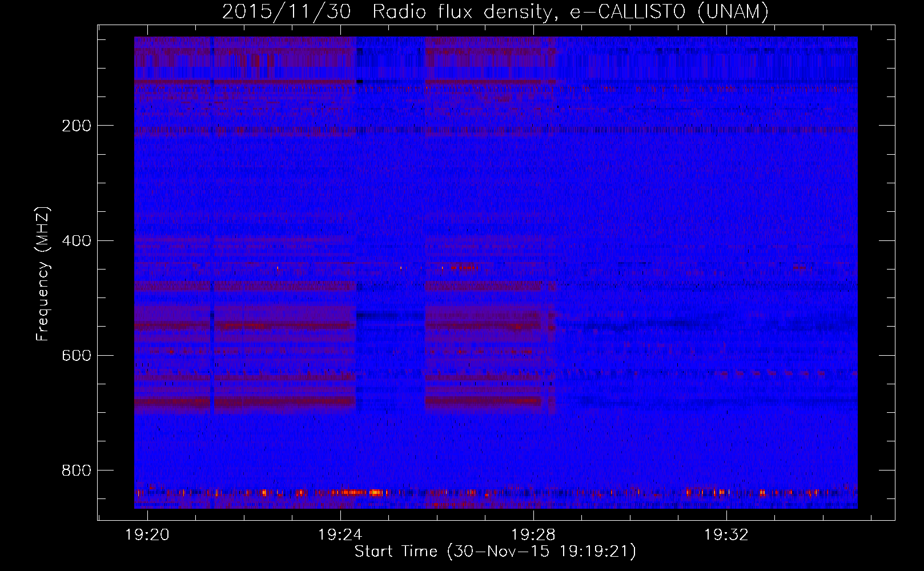Click the '600' frequency tick label

coord(77,355)
